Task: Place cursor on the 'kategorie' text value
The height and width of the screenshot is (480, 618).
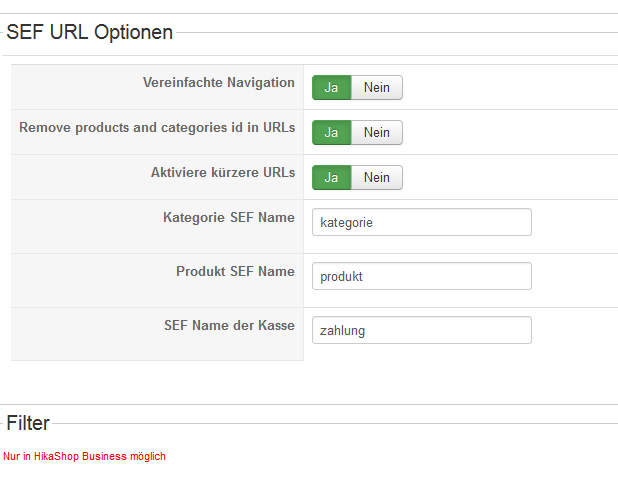Action: point(346,223)
